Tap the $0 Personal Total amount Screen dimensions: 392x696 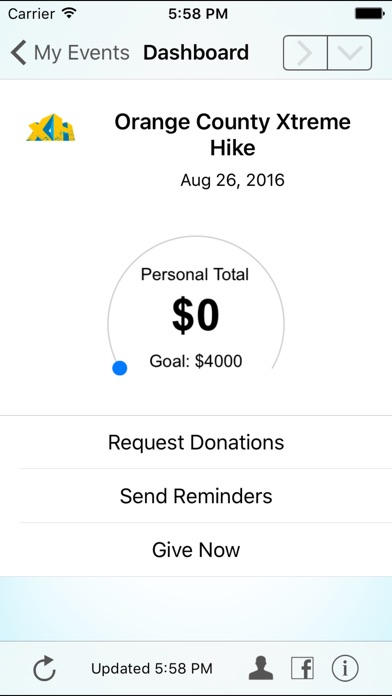tap(196, 316)
